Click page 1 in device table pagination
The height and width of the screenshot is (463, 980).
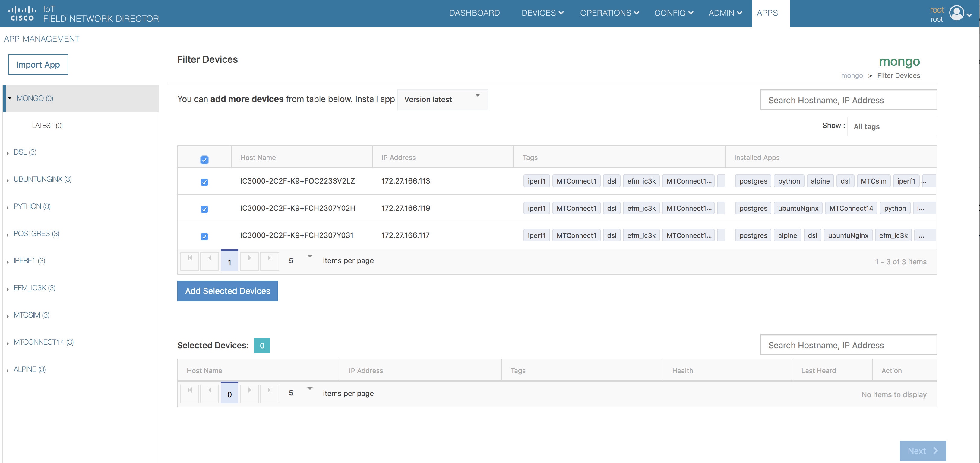[229, 261]
